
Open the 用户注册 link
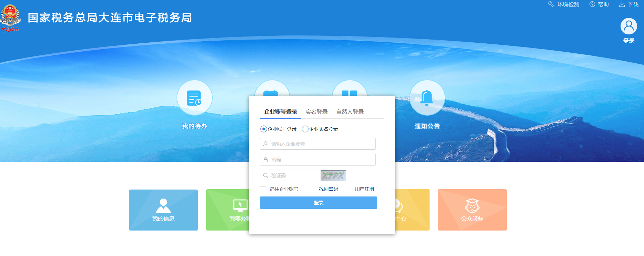(364, 189)
